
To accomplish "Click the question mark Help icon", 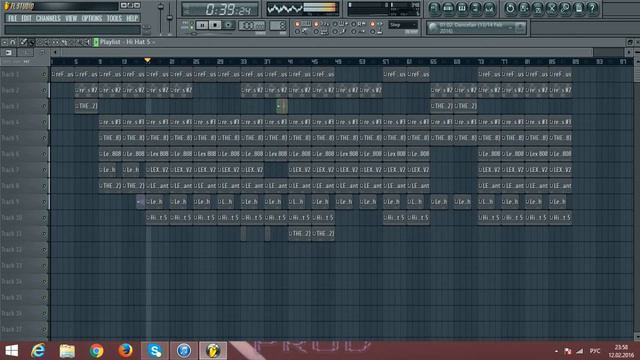I will coord(593,8).
